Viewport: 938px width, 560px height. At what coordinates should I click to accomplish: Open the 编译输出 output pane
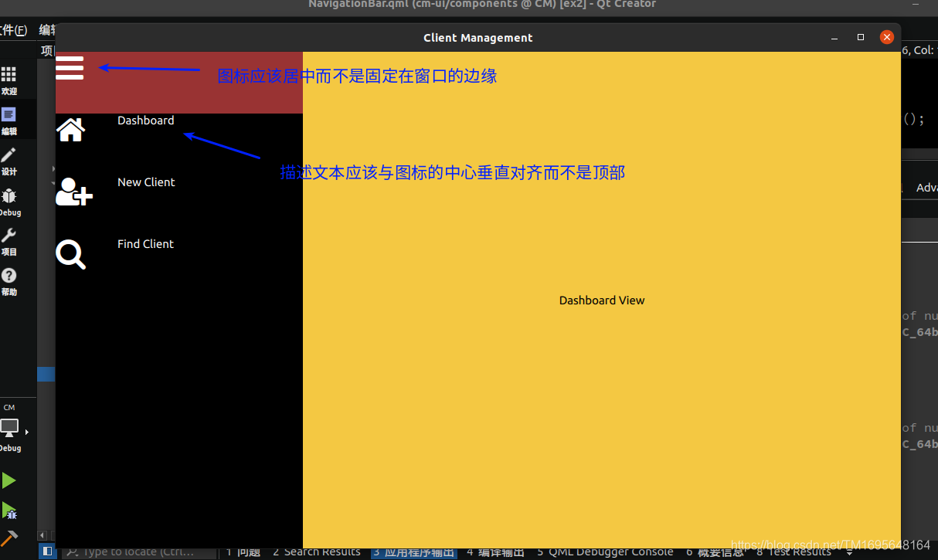(x=495, y=552)
